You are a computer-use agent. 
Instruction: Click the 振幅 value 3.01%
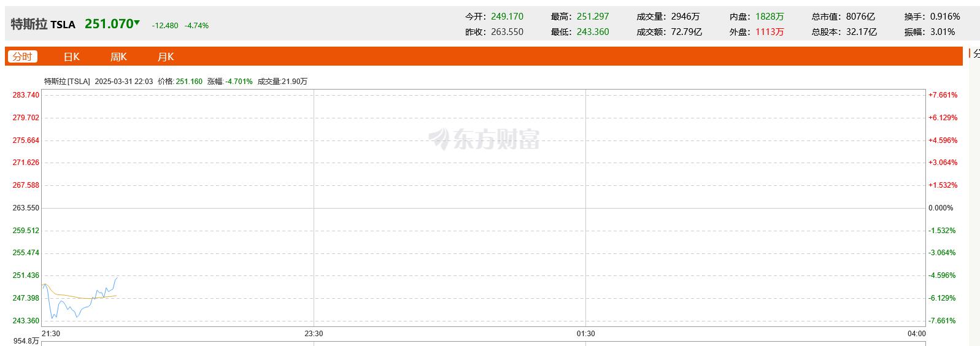pyautogui.click(x=943, y=32)
